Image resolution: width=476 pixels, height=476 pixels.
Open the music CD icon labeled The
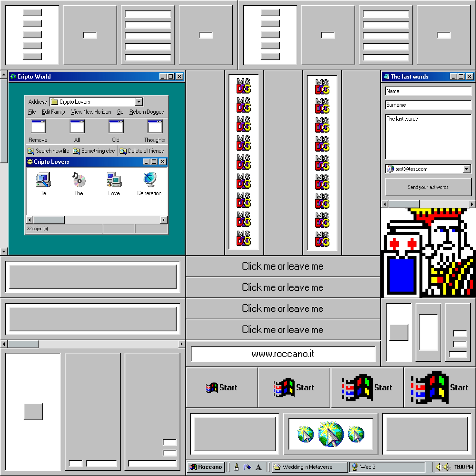click(x=79, y=180)
